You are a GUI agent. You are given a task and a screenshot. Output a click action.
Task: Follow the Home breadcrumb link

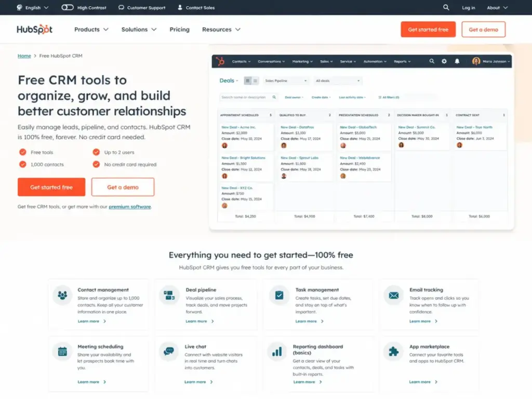pyautogui.click(x=24, y=56)
